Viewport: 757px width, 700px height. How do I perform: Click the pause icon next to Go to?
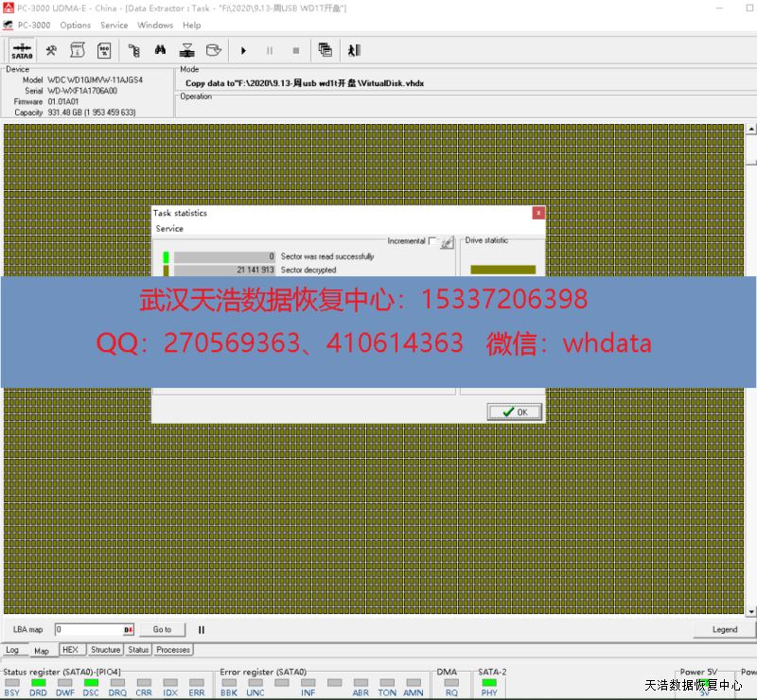(x=202, y=629)
